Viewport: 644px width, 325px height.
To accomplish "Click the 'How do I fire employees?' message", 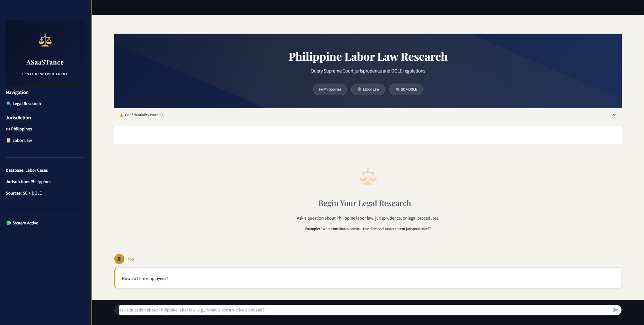I will [368, 278].
